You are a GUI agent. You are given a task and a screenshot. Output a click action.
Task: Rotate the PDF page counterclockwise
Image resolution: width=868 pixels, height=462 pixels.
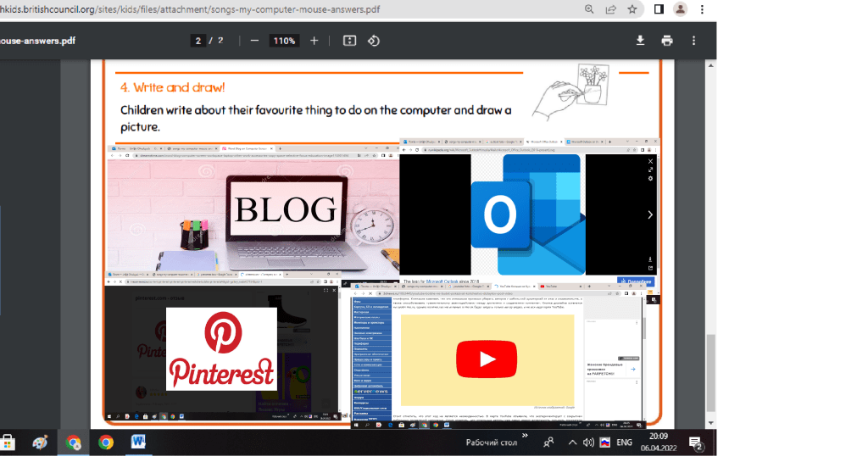(x=374, y=41)
